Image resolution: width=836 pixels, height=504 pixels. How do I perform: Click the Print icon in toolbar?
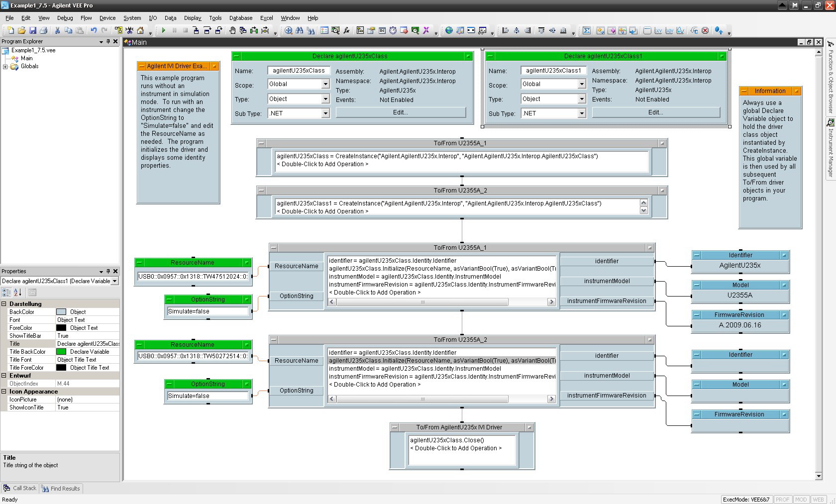pos(43,30)
